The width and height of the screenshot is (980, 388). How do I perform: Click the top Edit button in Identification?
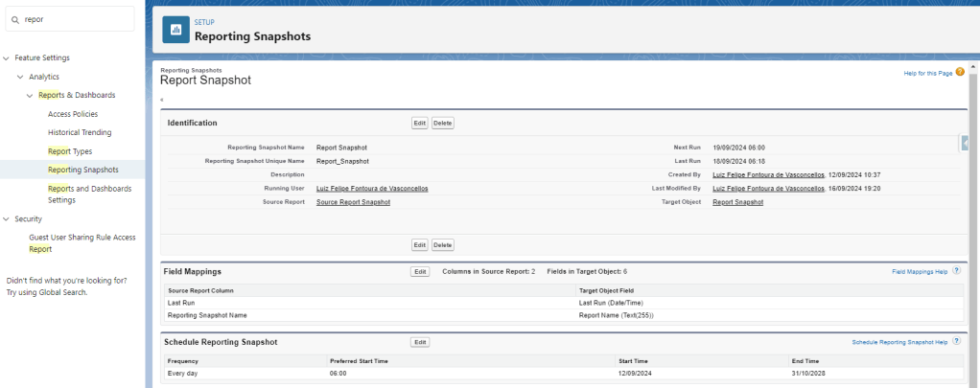[419, 124]
